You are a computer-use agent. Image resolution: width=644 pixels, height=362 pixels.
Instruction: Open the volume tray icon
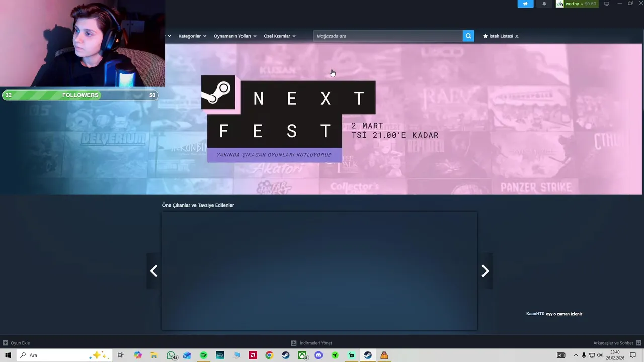[600, 355]
